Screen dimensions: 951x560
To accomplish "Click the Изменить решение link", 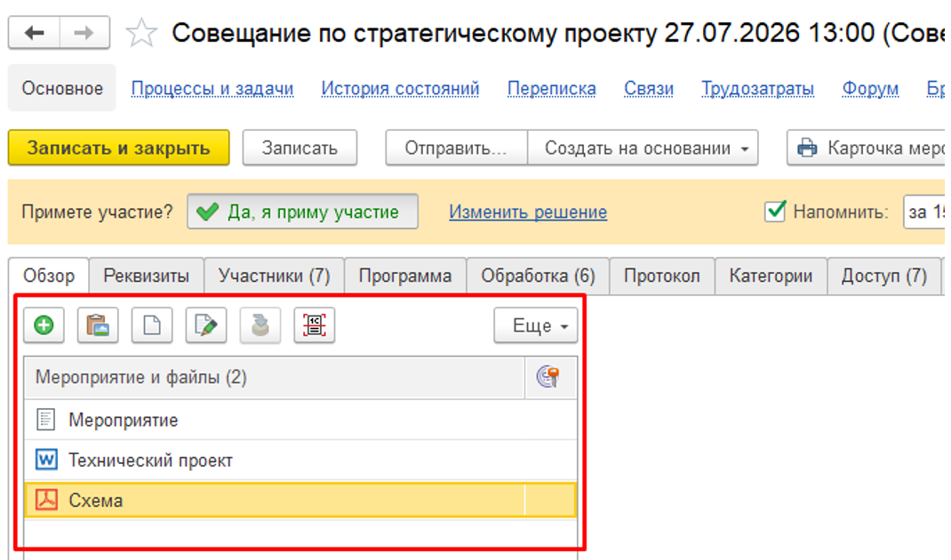I will coord(528,212).
